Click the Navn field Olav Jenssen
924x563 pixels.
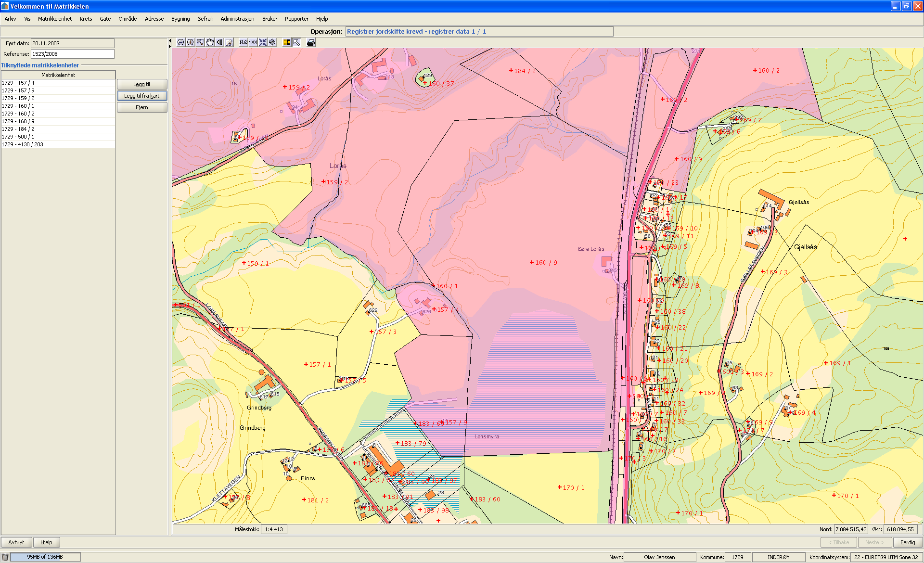660,557
